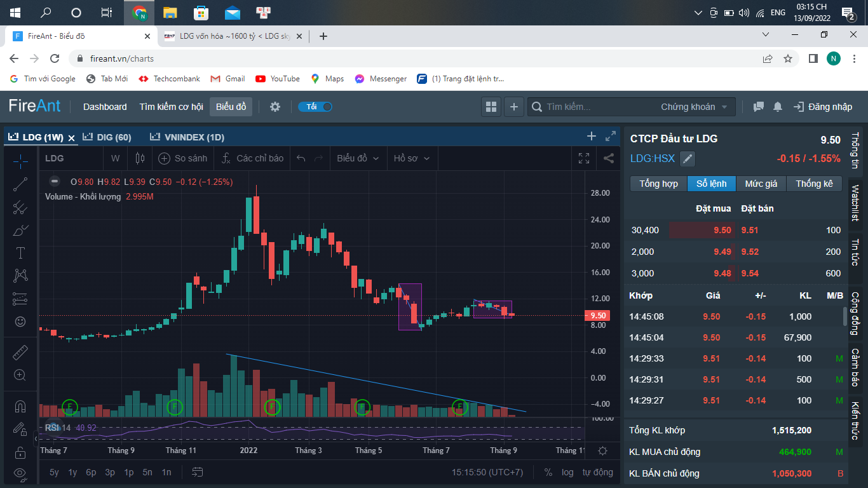Close the LDG (1W) chart tab

click(x=72, y=137)
